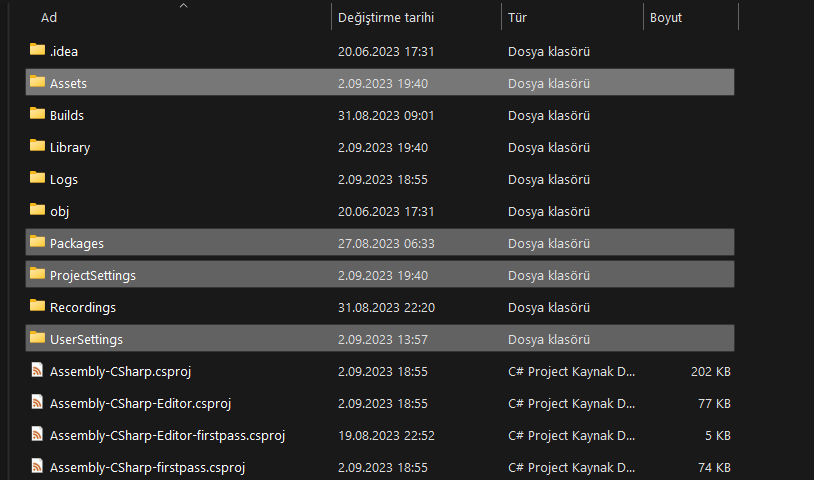
Task: Click the Recordings folder icon
Action: coord(38,306)
